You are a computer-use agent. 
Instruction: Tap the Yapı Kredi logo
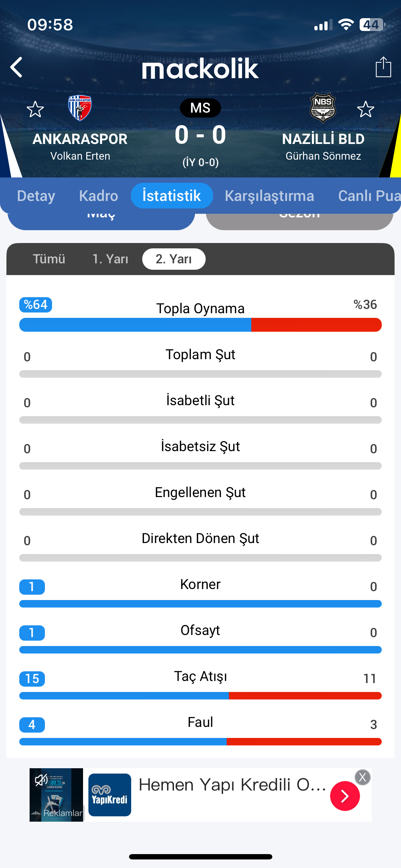tap(109, 795)
